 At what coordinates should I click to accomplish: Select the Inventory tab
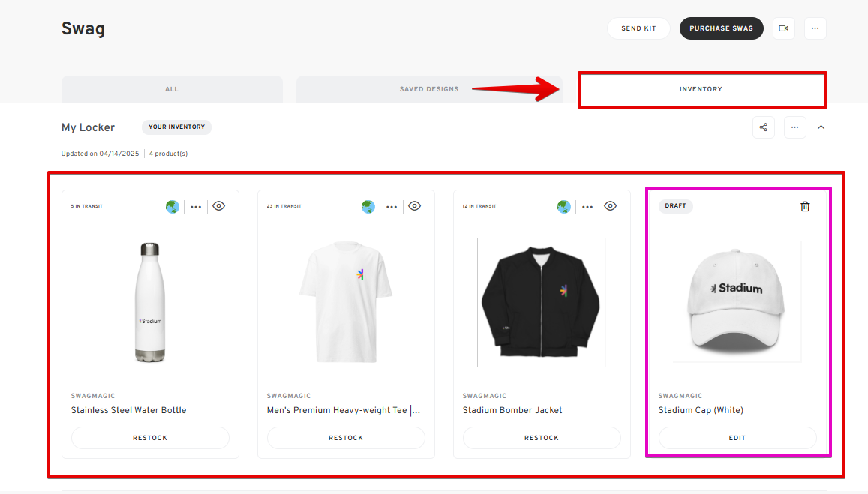pos(701,89)
